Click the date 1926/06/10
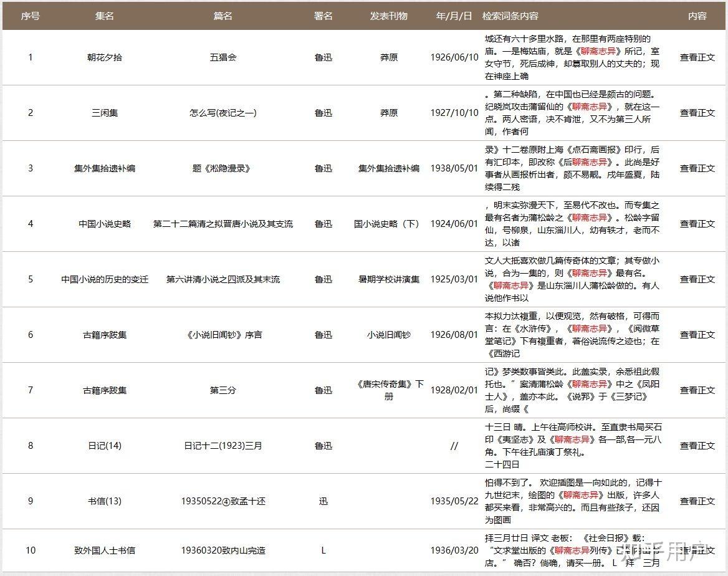This screenshot has width=728, height=576. pyautogui.click(x=454, y=57)
